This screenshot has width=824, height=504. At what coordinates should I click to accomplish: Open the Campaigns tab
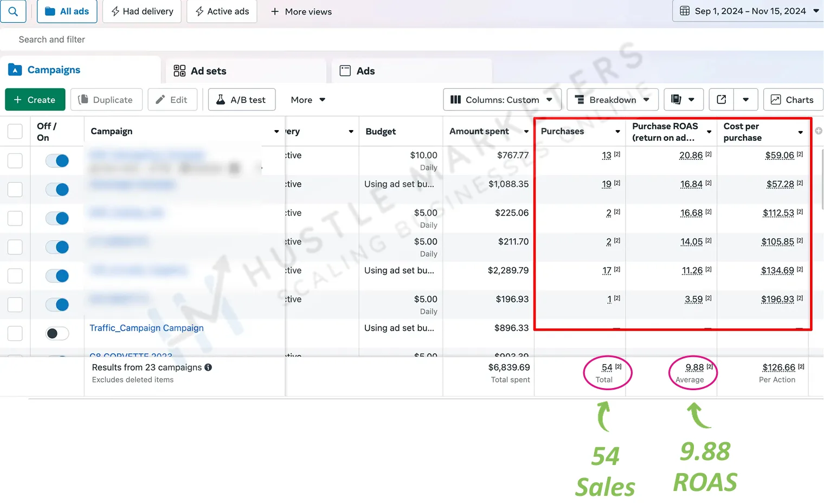pos(80,70)
